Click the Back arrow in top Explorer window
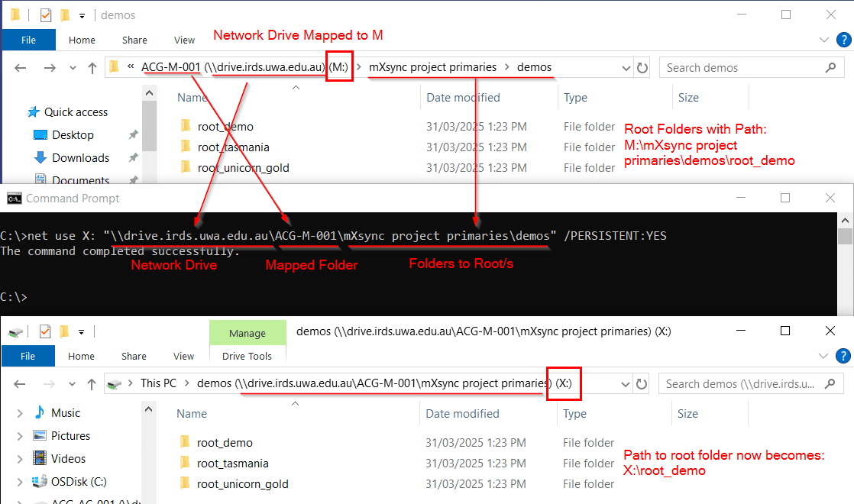 pyautogui.click(x=21, y=68)
